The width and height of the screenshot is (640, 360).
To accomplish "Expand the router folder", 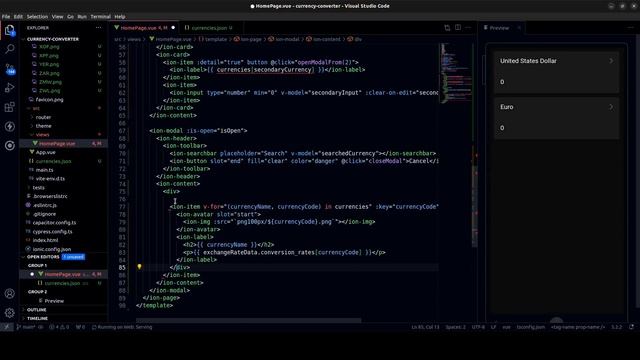I will point(43,117).
